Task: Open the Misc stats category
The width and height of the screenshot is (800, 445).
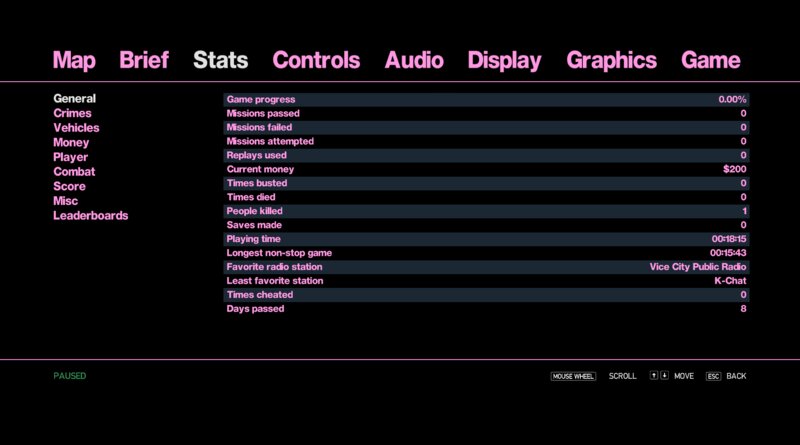Action: [66, 201]
